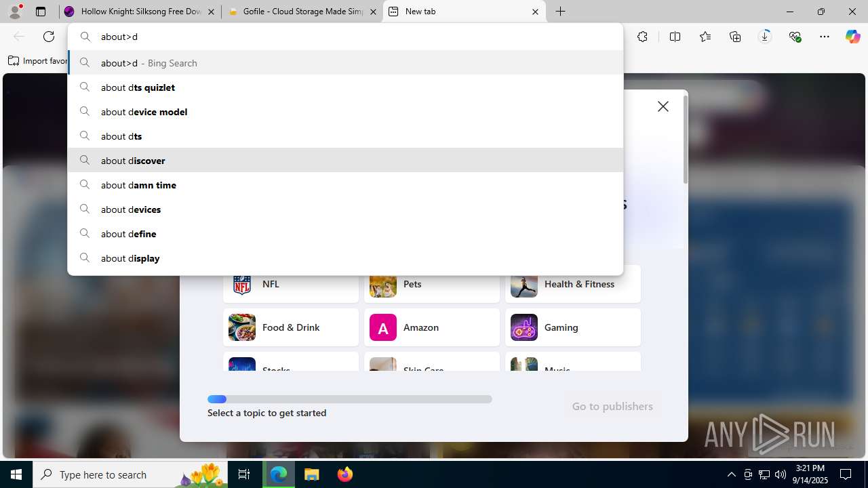Viewport: 868px width, 488px height.
Task: Select the New tab tab
Action: click(x=465, y=12)
